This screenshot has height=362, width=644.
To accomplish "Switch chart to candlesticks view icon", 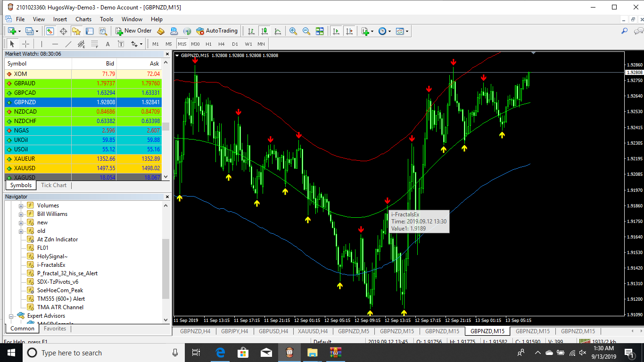I will [264, 31].
